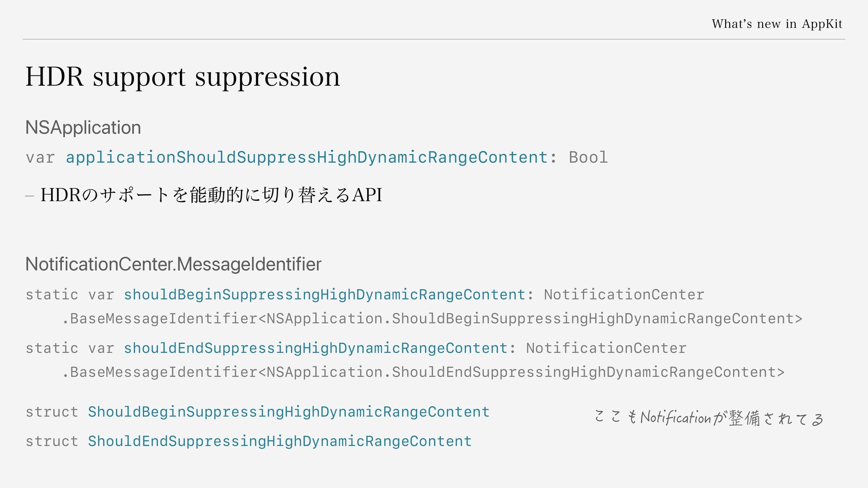Click the Bool type annotation
868x488 pixels.
coord(588,157)
